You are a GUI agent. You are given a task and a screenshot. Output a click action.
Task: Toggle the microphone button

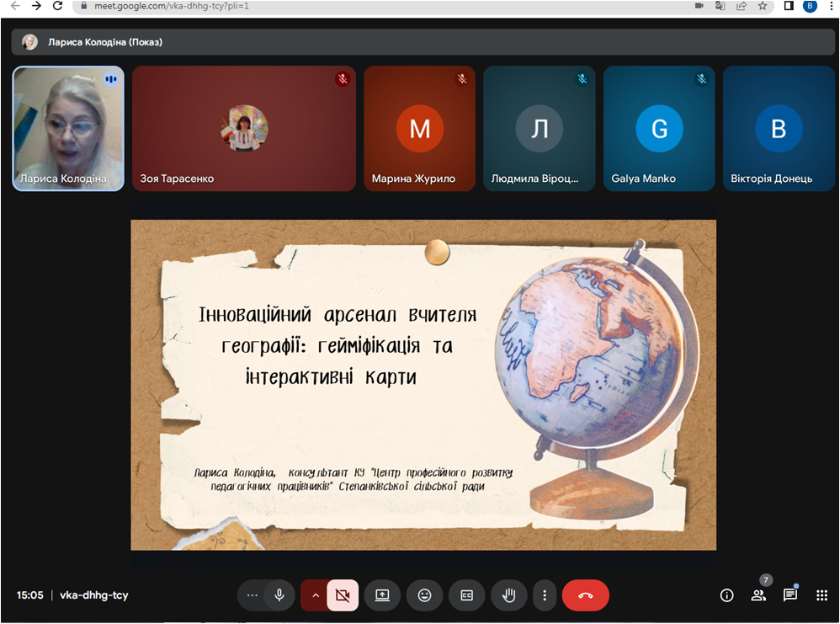tap(279, 595)
